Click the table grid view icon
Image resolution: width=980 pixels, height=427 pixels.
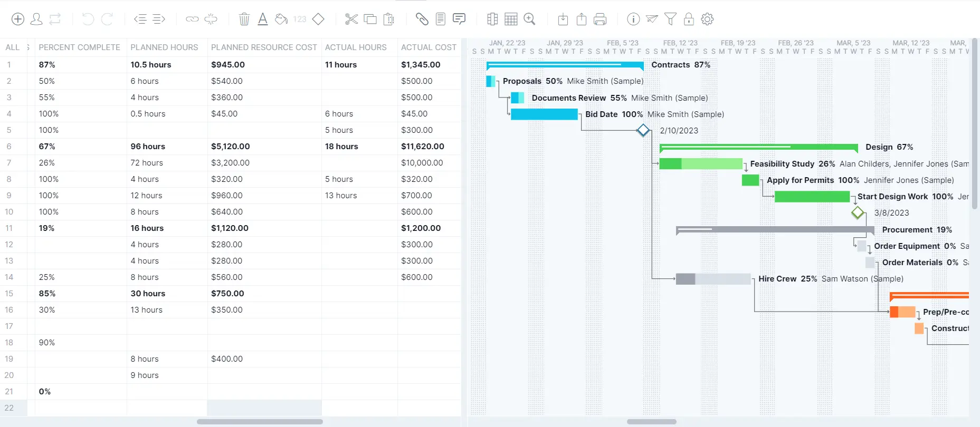pyautogui.click(x=511, y=20)
